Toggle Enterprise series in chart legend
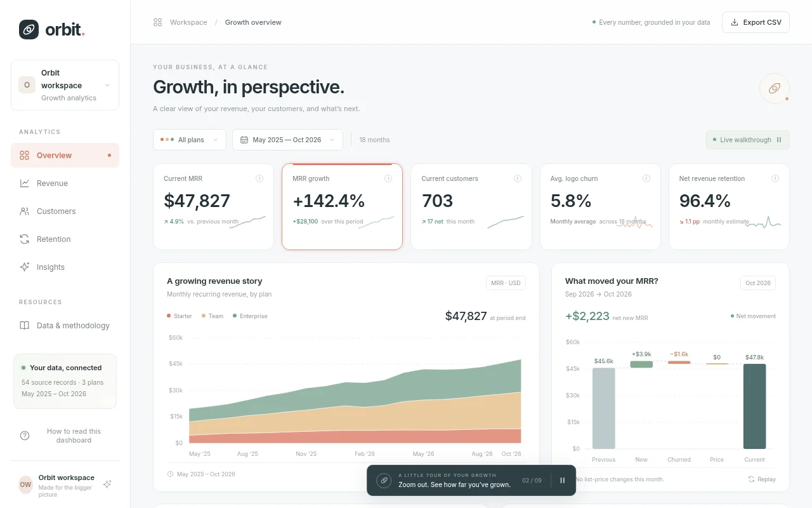The width and height of the screenshot is (812, 508). [x=250, y=316]
